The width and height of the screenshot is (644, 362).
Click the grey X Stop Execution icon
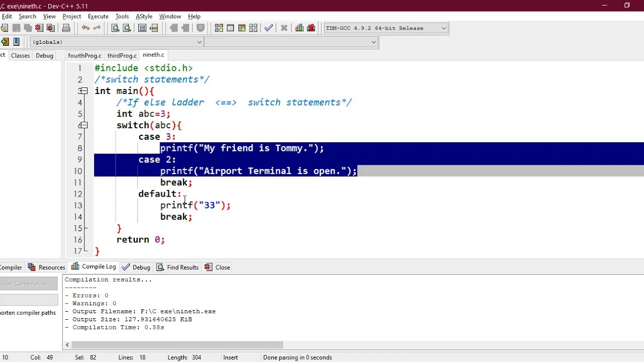tap(284, 28)
